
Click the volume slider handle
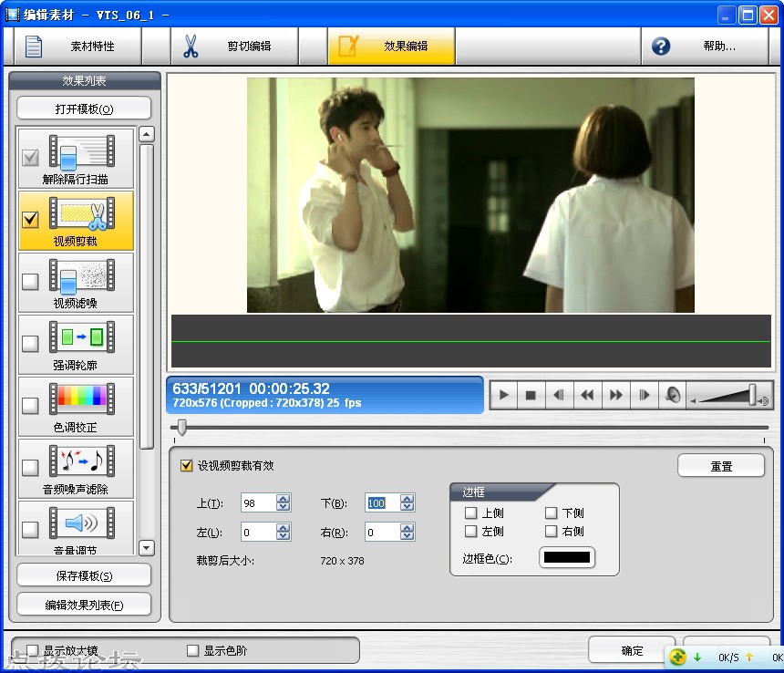click(x=752, y=395)
